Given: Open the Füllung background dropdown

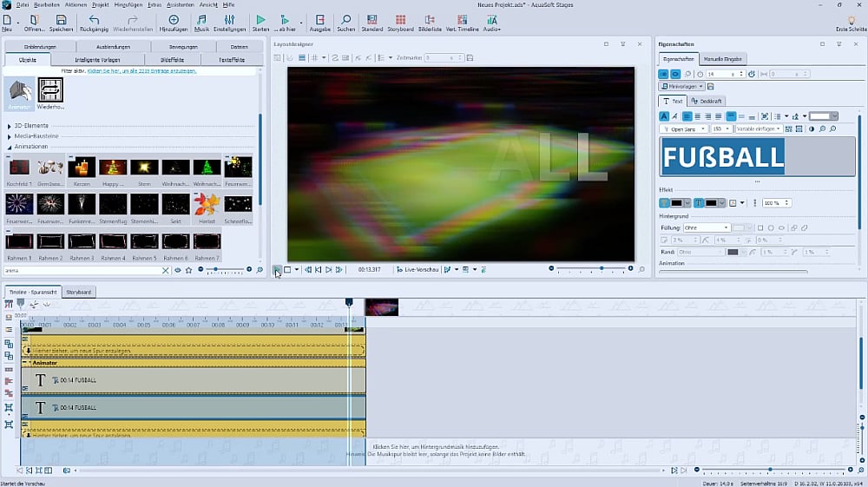Looking at the screenshot, I should pyautogui.click(x=707, y=227).
